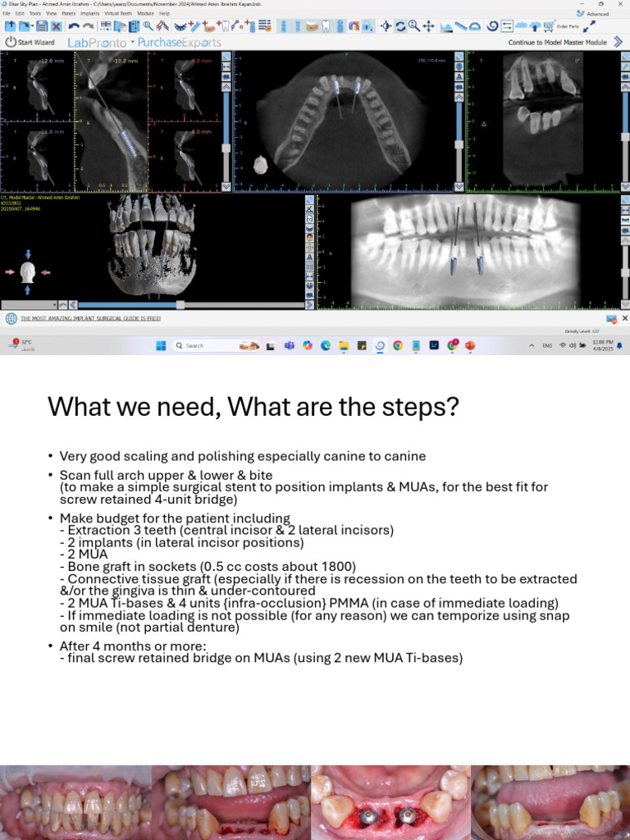Click the magnifier Zoom tool icon
Screen dimensions: 630x840
[414, 25]
